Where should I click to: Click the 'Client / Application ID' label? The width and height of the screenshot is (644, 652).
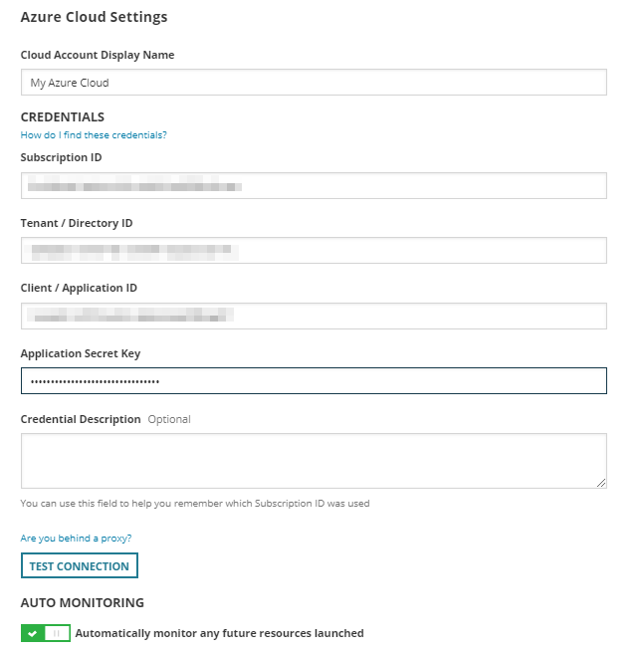pos(79,288)
